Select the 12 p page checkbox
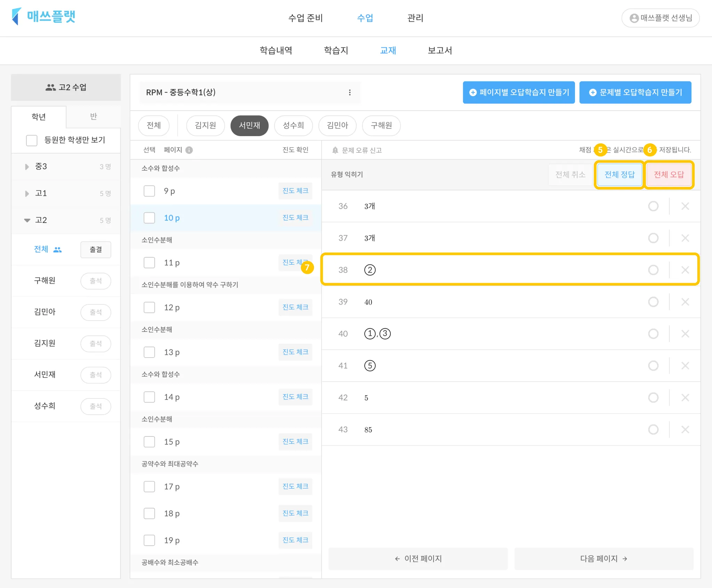 coord(149,307)
